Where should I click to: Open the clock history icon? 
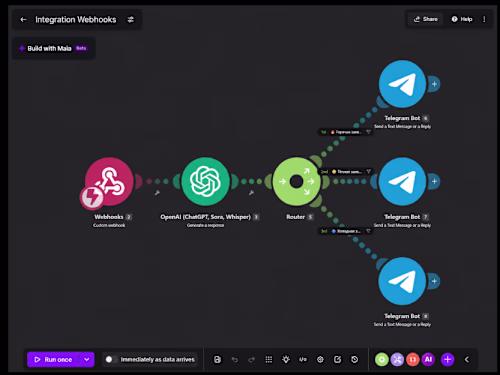(355, 359)
